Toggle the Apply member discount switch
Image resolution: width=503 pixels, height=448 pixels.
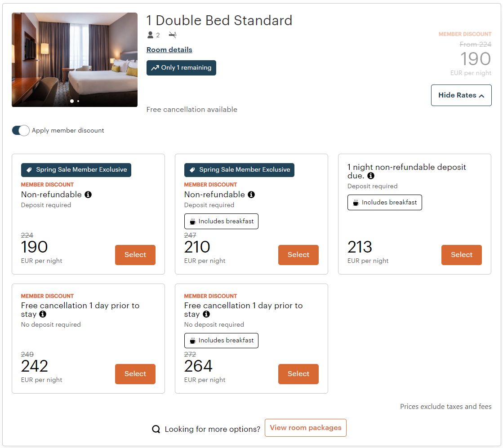21,130
